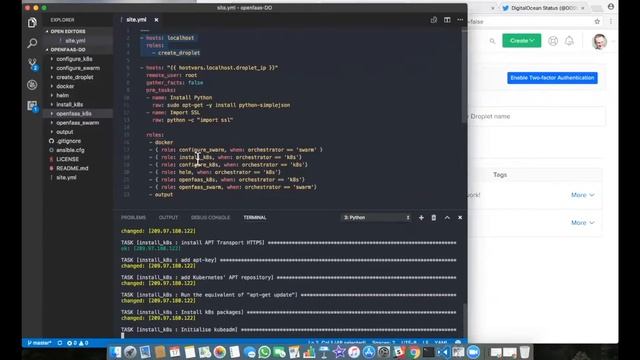Viewport: 640px width, 360px height.
Task: Expand the output folder
Action: (64, 132)
